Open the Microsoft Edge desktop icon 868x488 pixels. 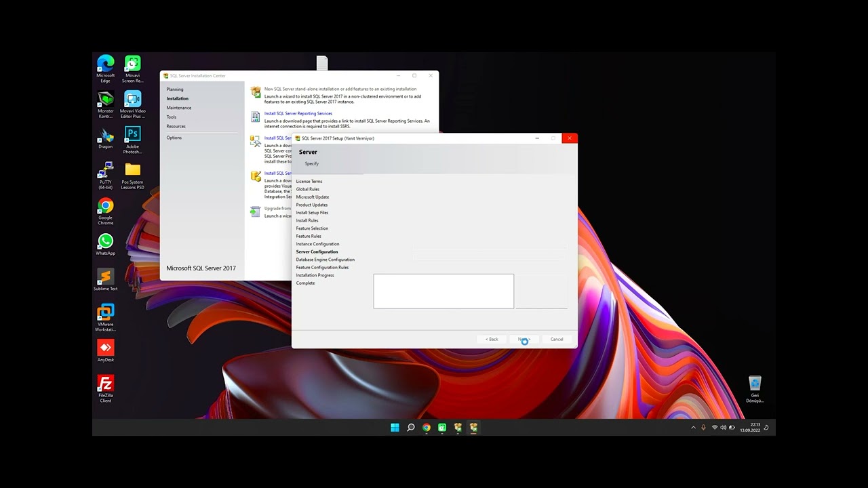105,69
